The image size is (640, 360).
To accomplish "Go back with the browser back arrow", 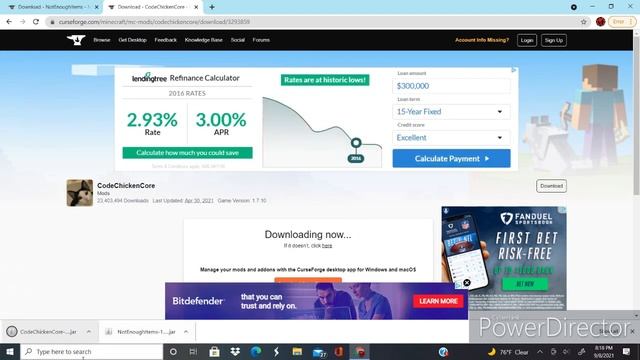I will (9, 22).
